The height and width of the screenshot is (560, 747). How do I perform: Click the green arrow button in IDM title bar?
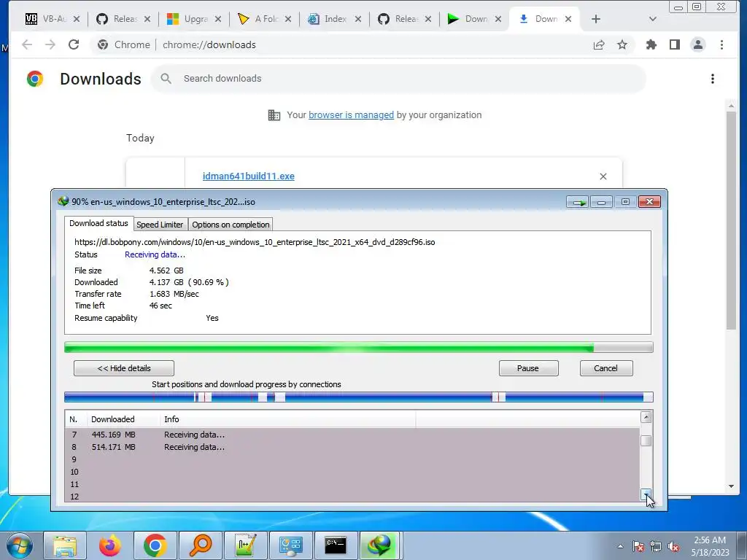click(x=578, y=203)
